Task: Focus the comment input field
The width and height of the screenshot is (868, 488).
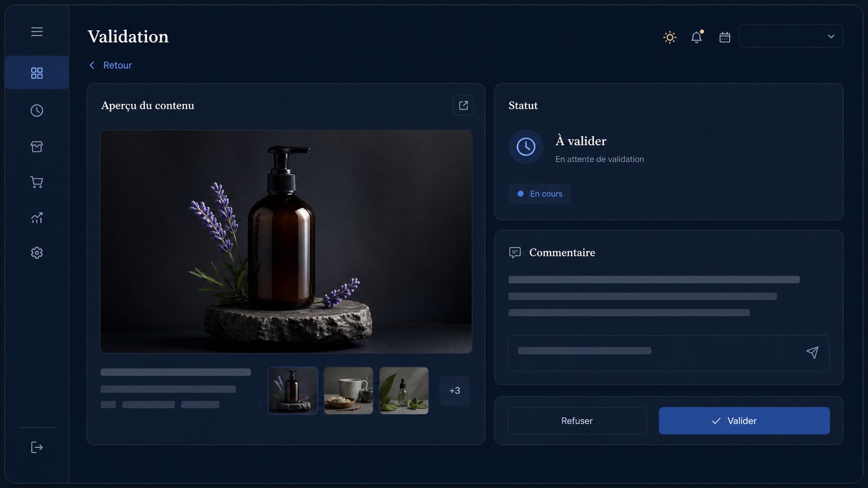Action: click(x=668, y=353)
